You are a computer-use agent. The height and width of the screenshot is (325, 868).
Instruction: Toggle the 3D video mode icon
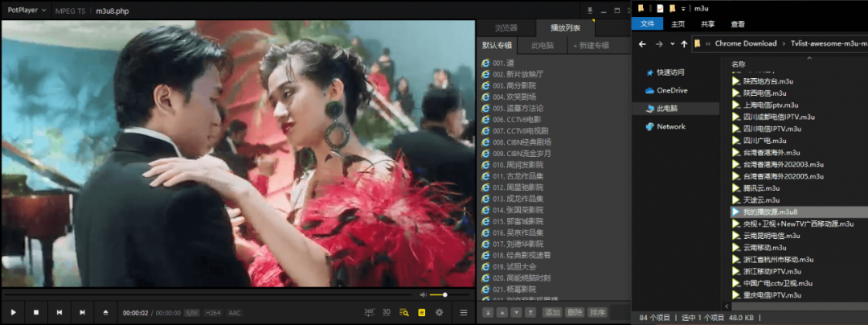click(x=387, y=312)
